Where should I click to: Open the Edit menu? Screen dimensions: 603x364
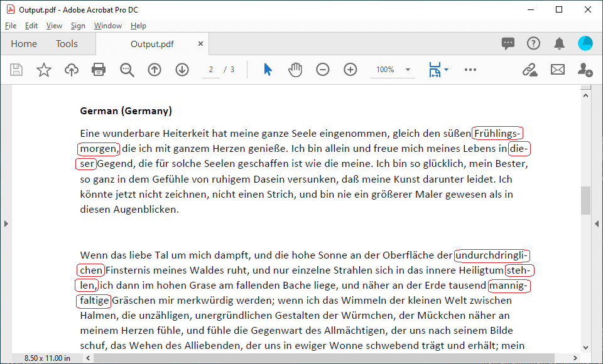point(31,26)
